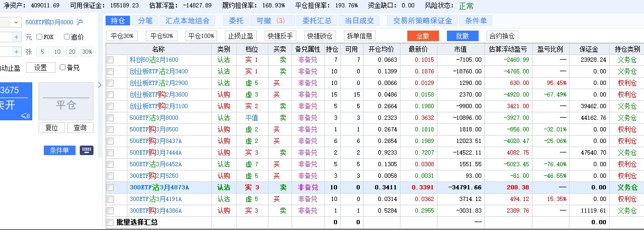This screenshot has width=644, height=230.
Task: Switch to the 分笔 tab
Action: [145, 21]
